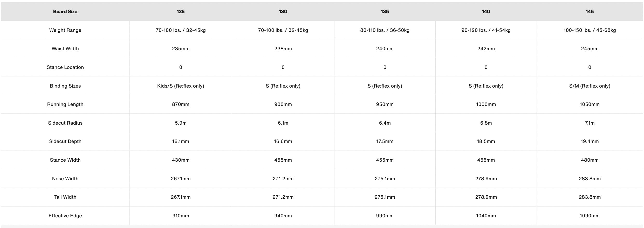
Task: Click the Waist Width row label
Action: [65, 48]
